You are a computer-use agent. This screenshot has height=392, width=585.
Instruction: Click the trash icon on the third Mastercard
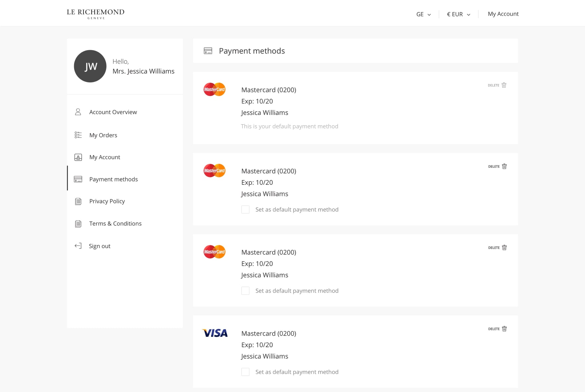point(504,247)
